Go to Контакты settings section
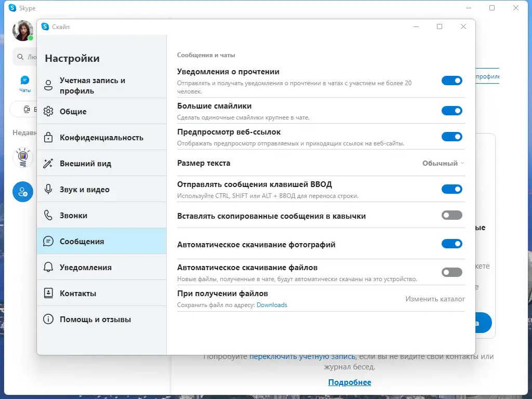This screenshot has width=532, height=399. tap(102, 293)
